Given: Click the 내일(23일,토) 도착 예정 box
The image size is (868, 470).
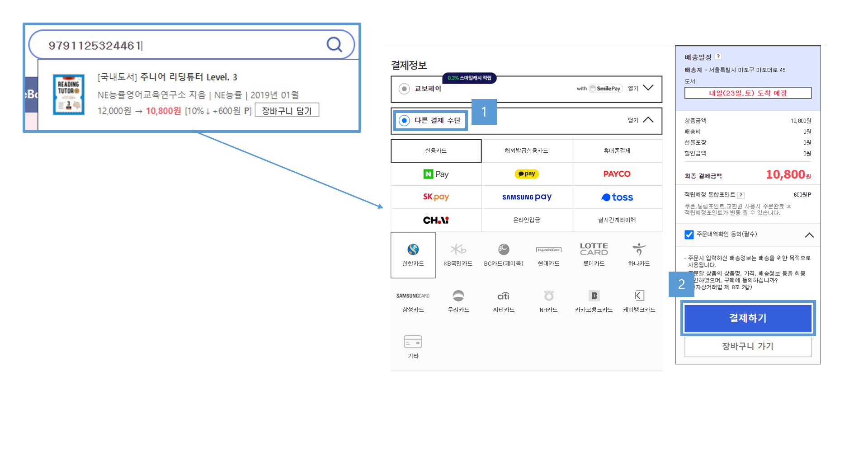Looking at the screenshot, I should tap(748, 93).
